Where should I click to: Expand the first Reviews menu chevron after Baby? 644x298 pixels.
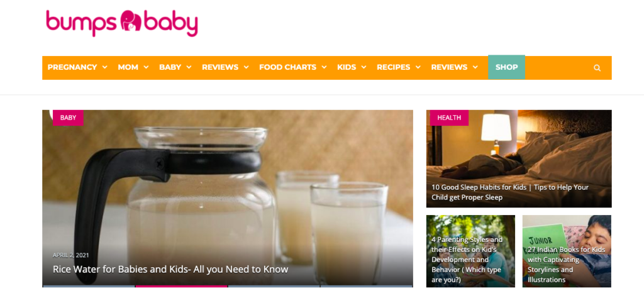(246, 67)
